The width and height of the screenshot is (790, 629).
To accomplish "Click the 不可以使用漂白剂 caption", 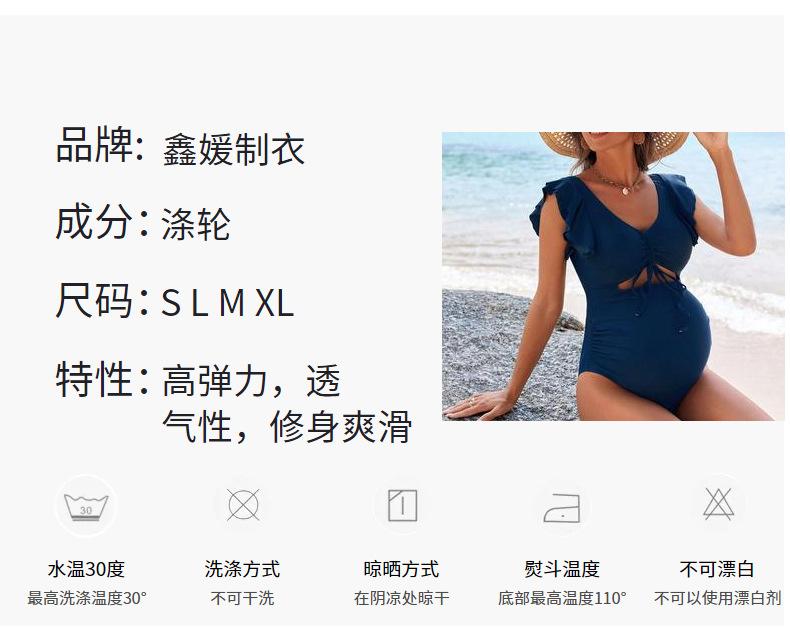I will coord(717,598).
